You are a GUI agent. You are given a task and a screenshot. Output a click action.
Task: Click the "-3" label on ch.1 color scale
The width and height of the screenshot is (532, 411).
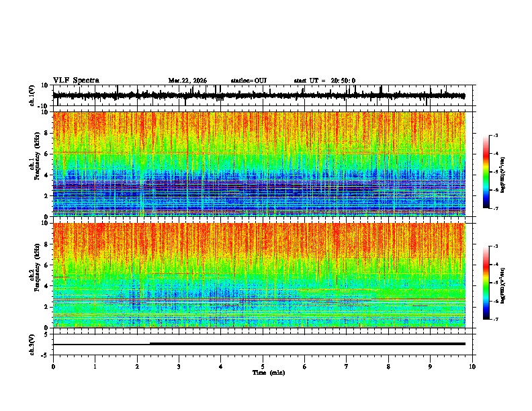tap(495, 135)
